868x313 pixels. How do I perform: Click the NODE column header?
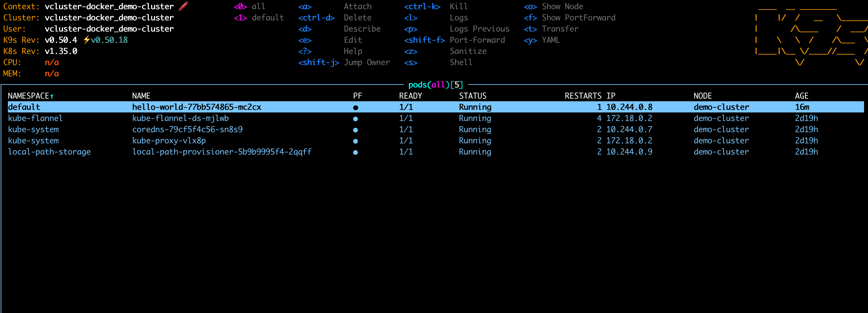[x=703, y=96]
